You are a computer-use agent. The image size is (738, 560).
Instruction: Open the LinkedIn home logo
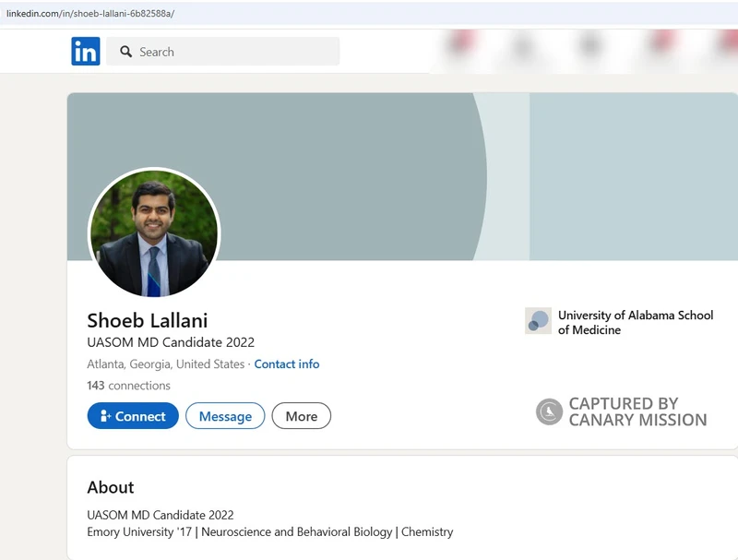click(86, 52)
